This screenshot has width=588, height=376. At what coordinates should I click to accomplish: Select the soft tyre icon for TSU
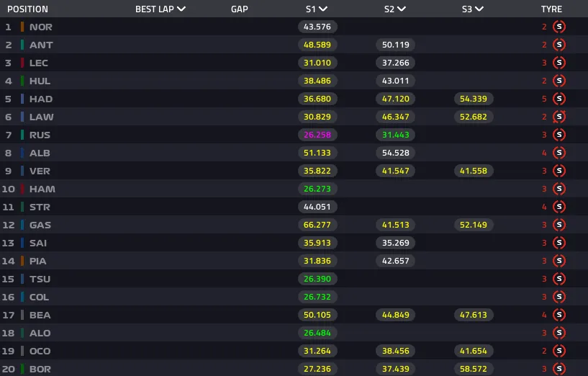[x=559, y=279]
